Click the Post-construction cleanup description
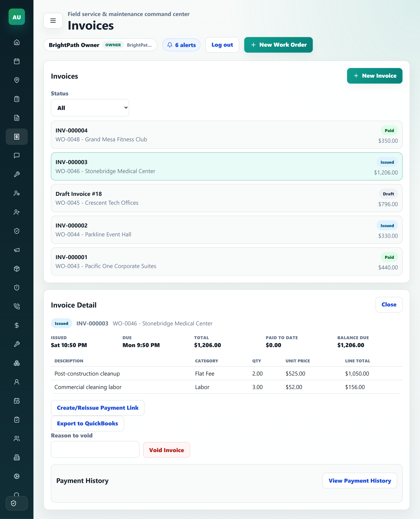The width and height of the screenshot is (420, 519). click(87, 374)
